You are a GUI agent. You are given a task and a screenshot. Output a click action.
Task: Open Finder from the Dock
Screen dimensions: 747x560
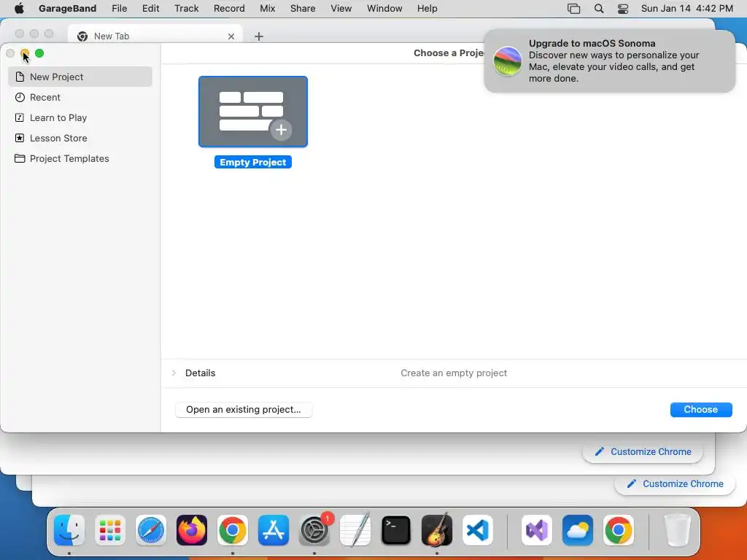69,530
